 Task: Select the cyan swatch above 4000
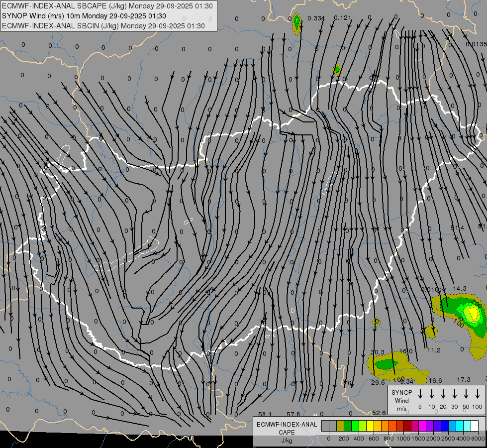pyautogui.click(x=460, y=426)
